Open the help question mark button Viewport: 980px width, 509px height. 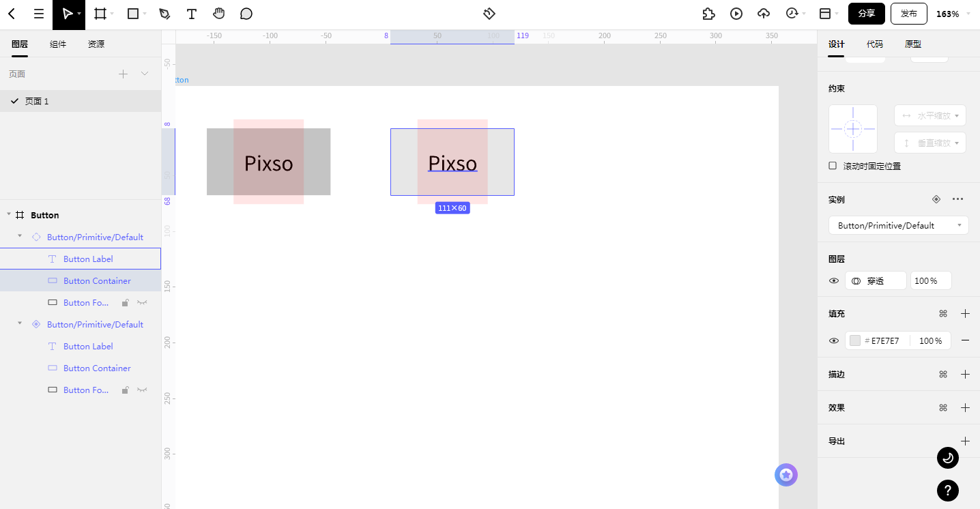point(947,490)
